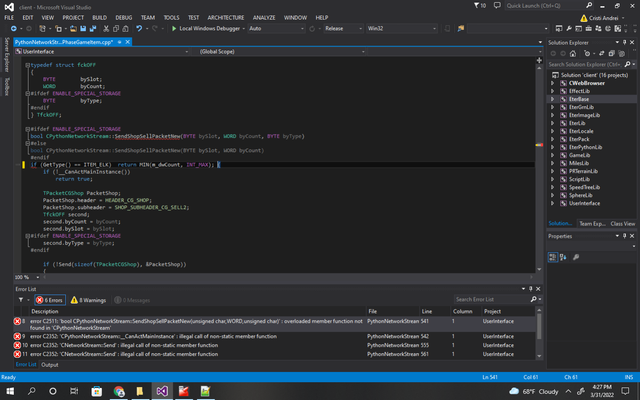The image size is (640, 400).
Task: Open the FILE menu
Action: point(9,18)
